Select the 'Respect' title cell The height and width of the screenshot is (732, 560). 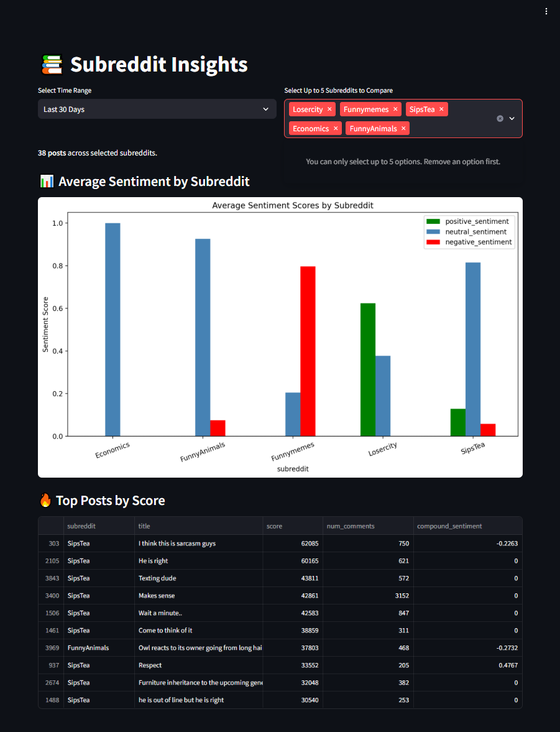pos(198,665)
